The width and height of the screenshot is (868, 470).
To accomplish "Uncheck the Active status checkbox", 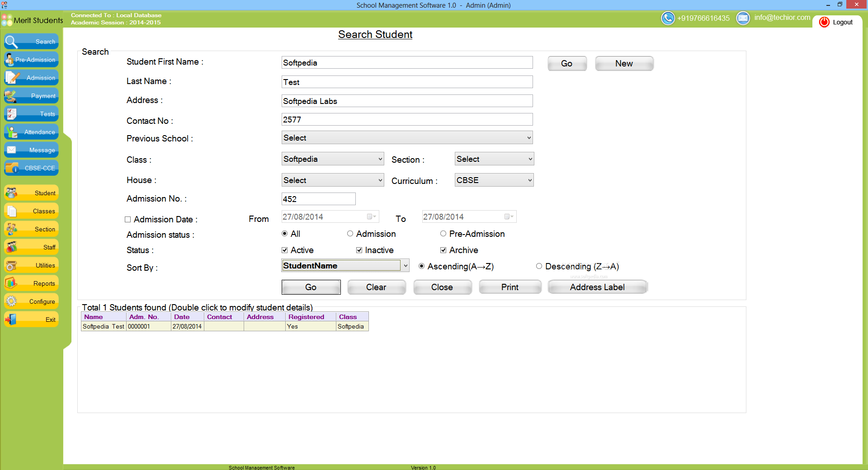I will click(284, 250).
